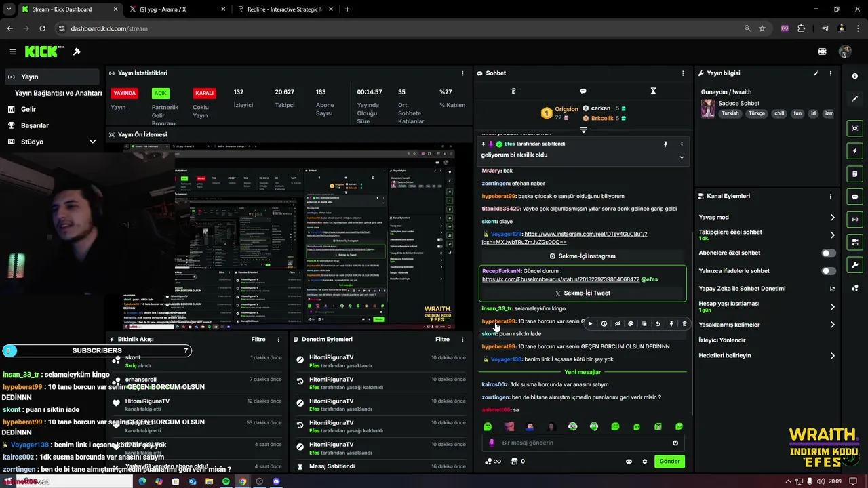Open Yayın Bağlantısı ve Anahtarı page

click(x=58, y=93)
